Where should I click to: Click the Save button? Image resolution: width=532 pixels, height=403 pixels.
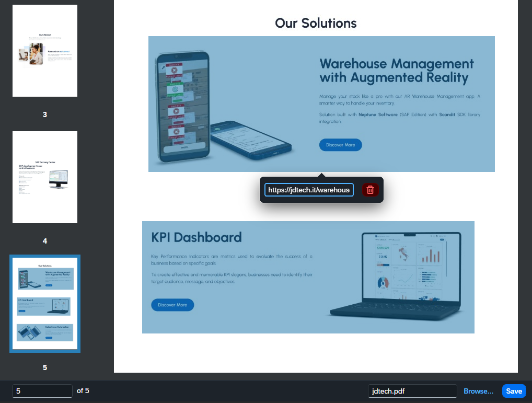(514, 391)
